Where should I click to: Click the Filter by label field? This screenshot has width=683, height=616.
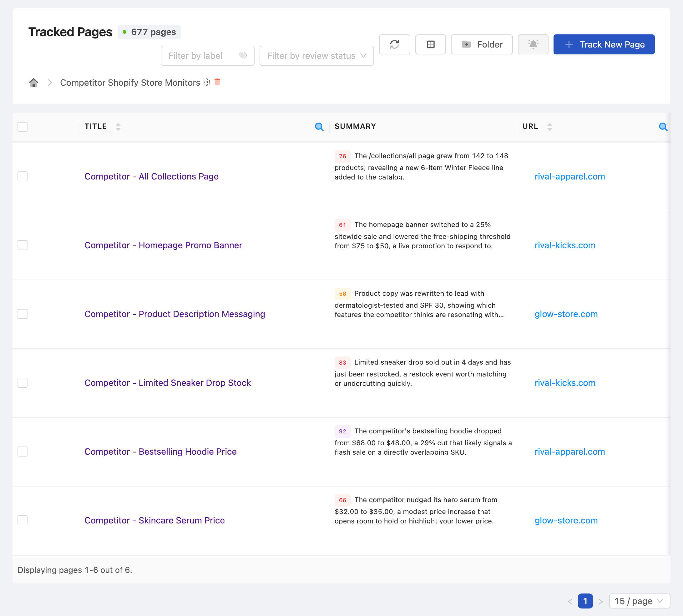[x=207, y=56]
